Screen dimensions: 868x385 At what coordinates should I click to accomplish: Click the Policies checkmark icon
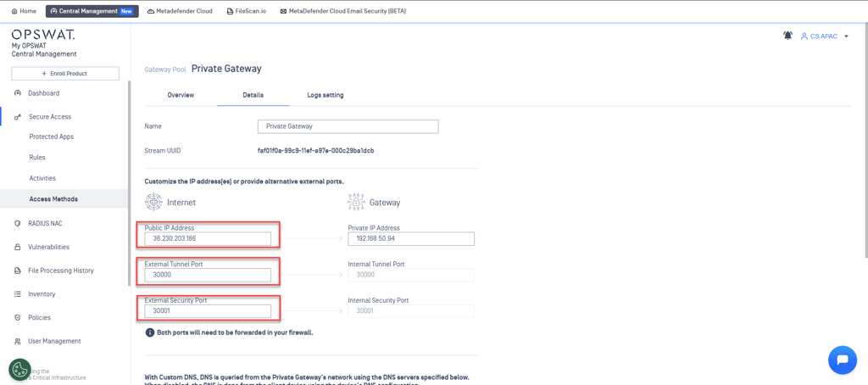(x=17, y=317)
